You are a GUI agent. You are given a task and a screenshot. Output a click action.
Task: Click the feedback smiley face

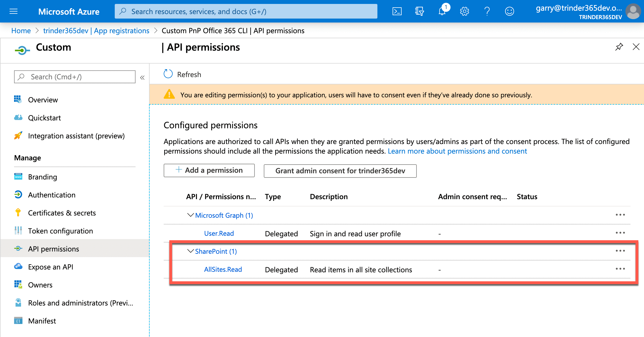pos(509,11)
